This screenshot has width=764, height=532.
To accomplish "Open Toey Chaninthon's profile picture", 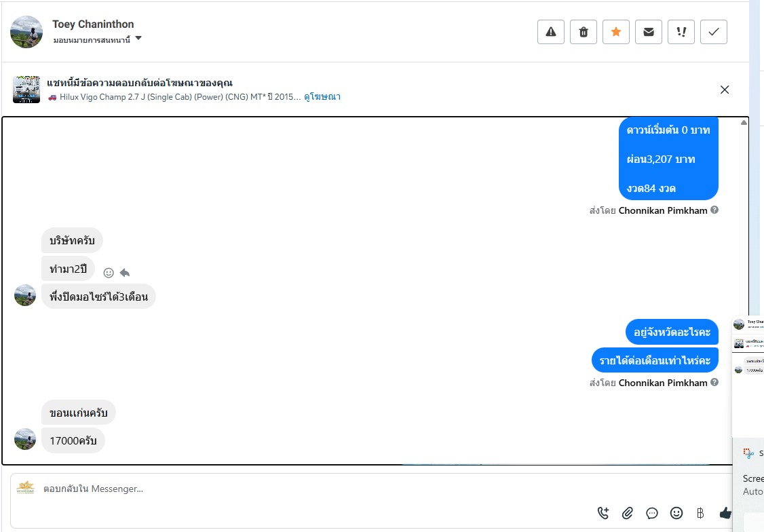I will [26, 32].
